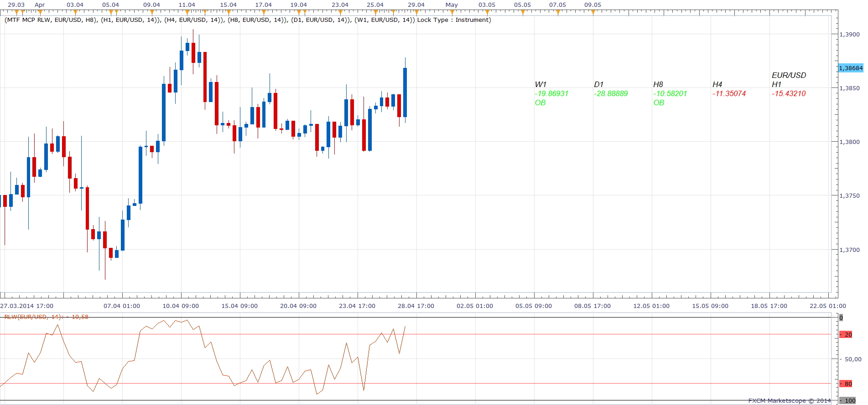Screen dimensions: 868x405
Task: Select the current price label 1,38684
Action: coord(851,68)
